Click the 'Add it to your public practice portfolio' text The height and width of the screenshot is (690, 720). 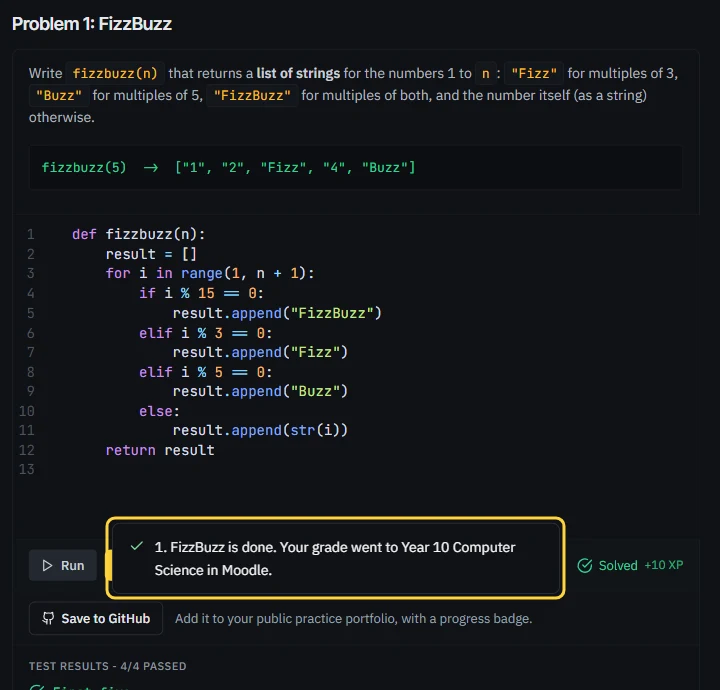point(354,619)
